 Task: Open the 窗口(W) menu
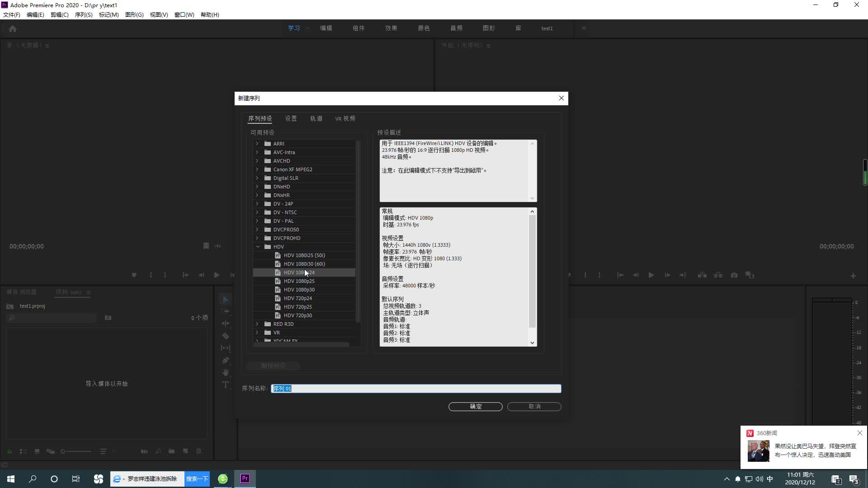click(184, 14)
